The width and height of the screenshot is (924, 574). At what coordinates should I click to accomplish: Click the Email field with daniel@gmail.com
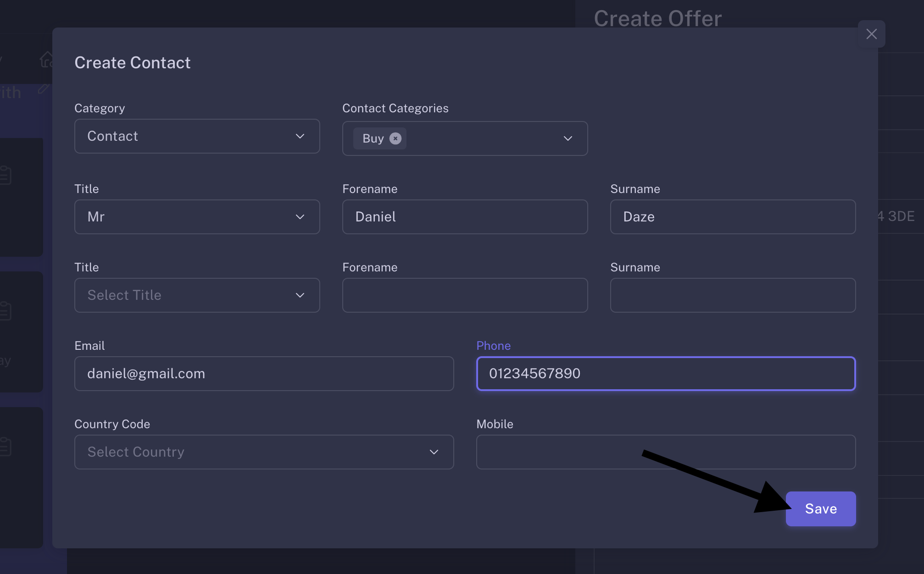(264, 374)
